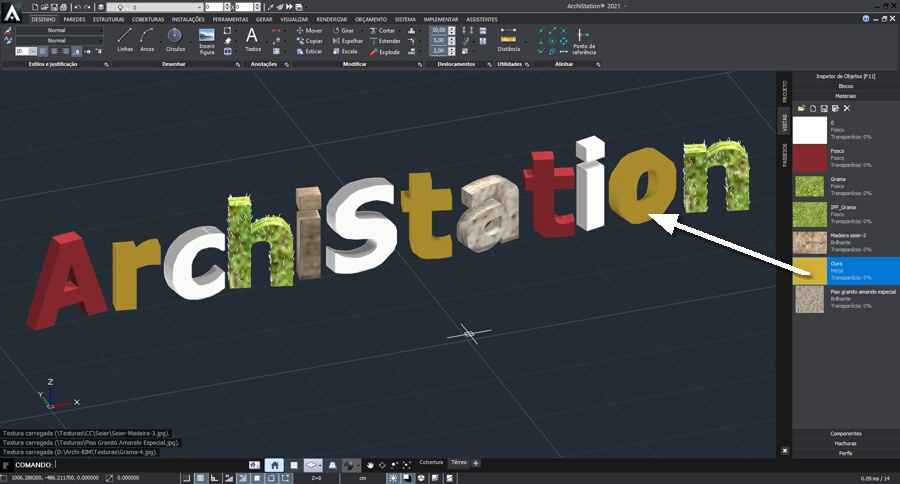The width and height of the screenshot is (900, 484).
Task: Toggle the grid display status button
Action: [200, 478]
